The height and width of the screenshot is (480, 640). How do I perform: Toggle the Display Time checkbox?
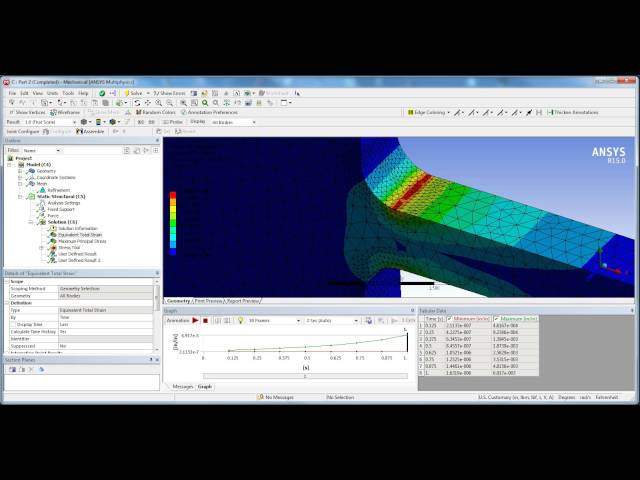[13, 324]
